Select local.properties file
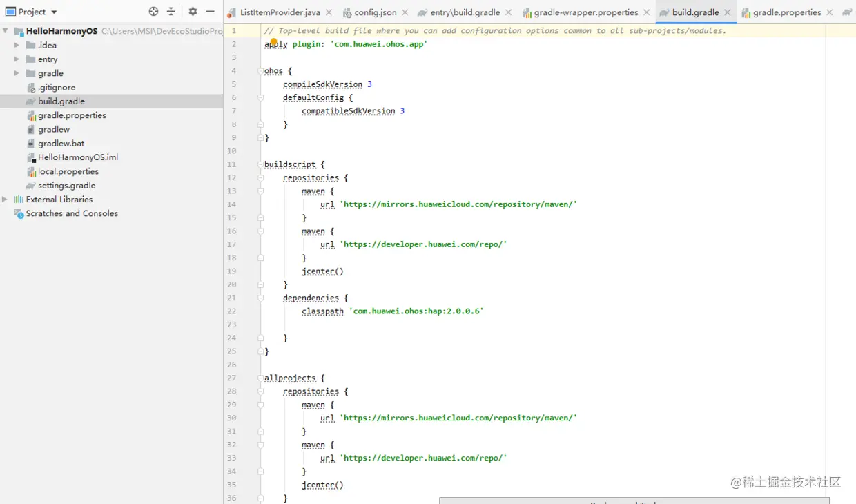 tap(68, 171)
